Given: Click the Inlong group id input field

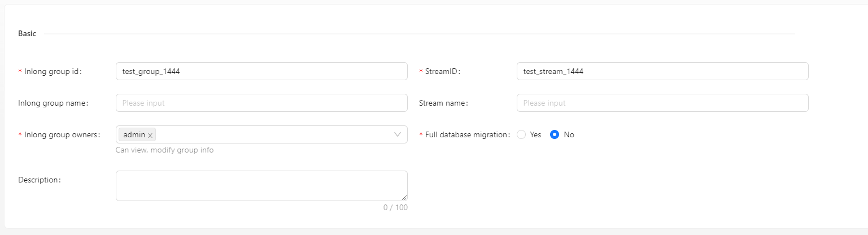Looking at the screenshot, I should 261,71.
